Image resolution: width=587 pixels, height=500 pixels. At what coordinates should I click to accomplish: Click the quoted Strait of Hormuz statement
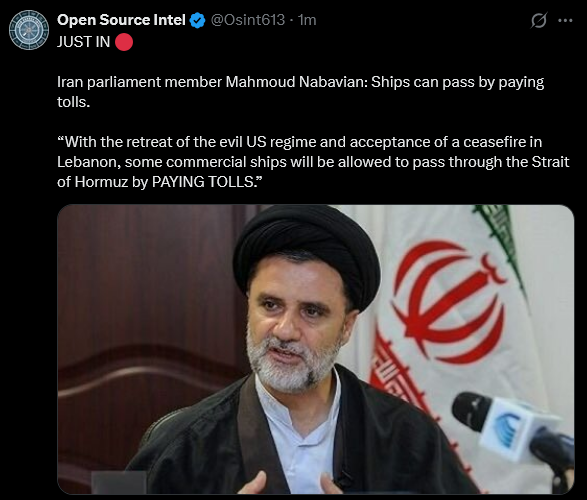pos(313,162)
